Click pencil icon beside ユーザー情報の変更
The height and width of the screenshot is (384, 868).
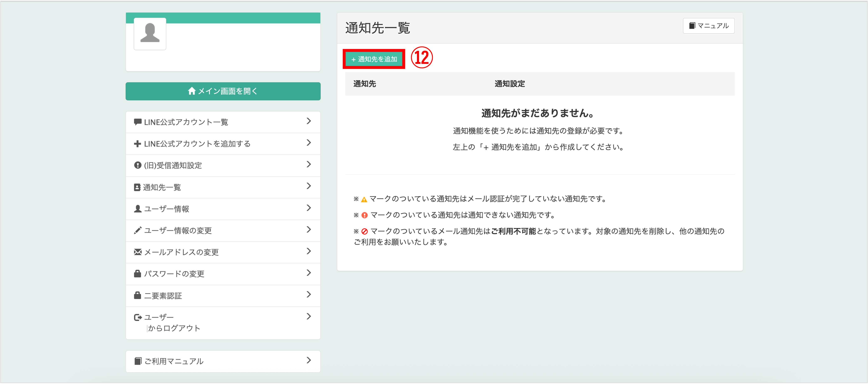tap(137, 230)
